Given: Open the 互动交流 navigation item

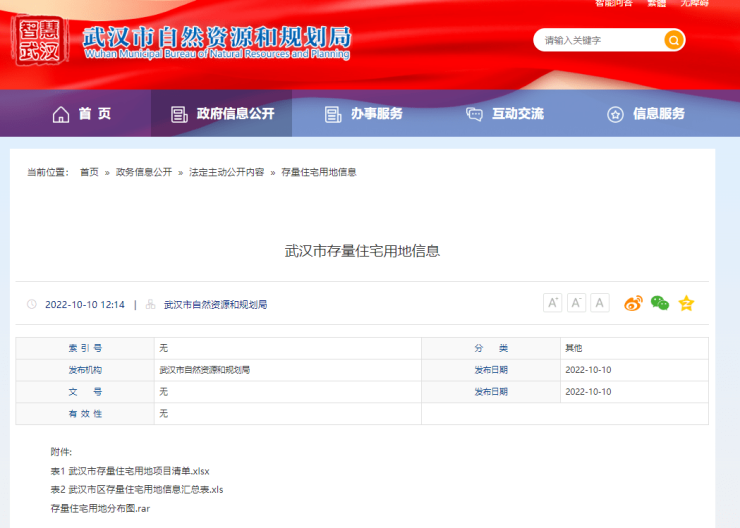Looking at the screenshot, I should pos(505,114).
